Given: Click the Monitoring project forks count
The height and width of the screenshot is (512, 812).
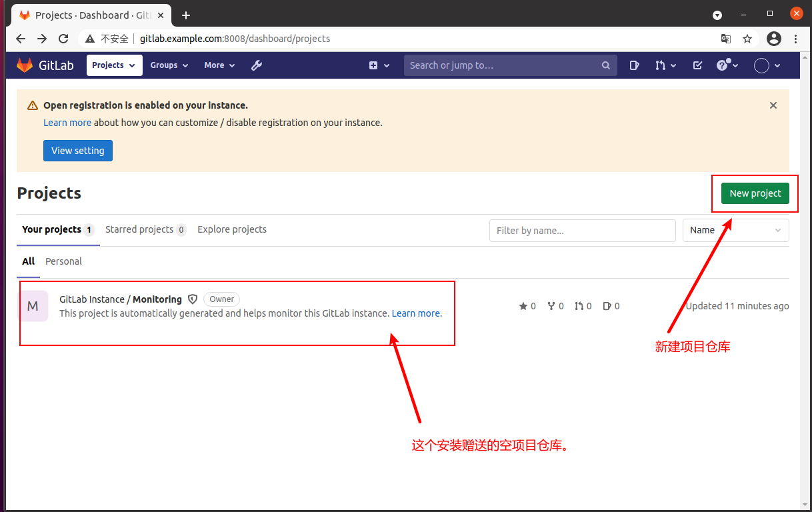Looking at the screenshot, I should (x=555, y=306).
